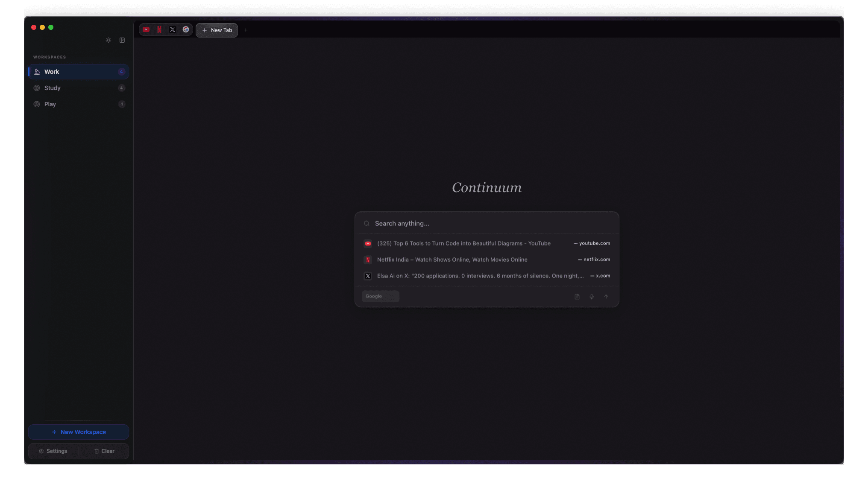Switch to the Play workspace

point(79,104)
